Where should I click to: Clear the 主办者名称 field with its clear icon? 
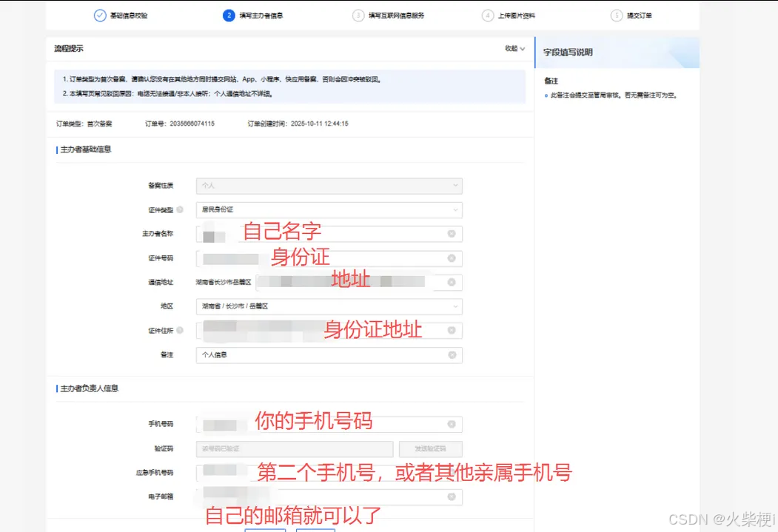click(x=452, y=234)
